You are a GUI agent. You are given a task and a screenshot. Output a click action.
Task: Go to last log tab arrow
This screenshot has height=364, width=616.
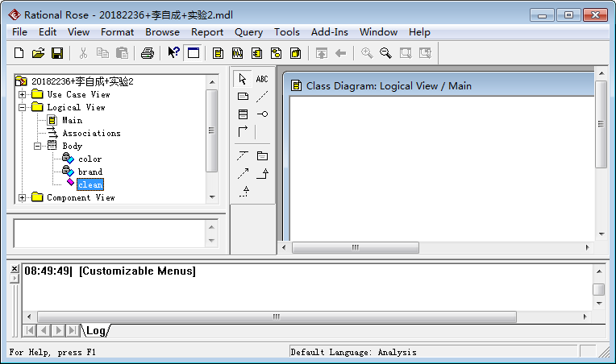73,330
